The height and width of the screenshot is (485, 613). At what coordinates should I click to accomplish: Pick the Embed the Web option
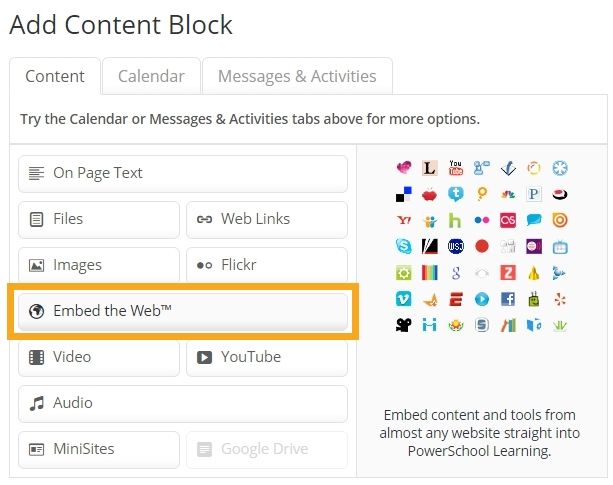pyautogui.click(x=183, y=311)
